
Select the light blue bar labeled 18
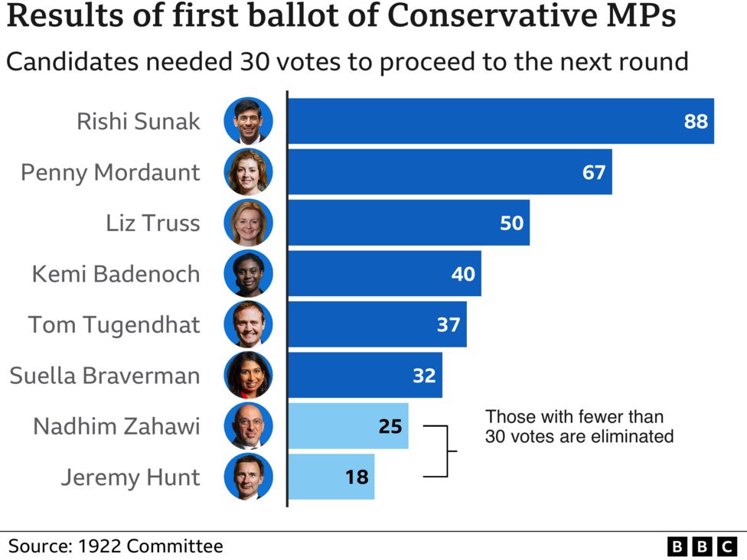pyautogui.click(x=331, y=477)
